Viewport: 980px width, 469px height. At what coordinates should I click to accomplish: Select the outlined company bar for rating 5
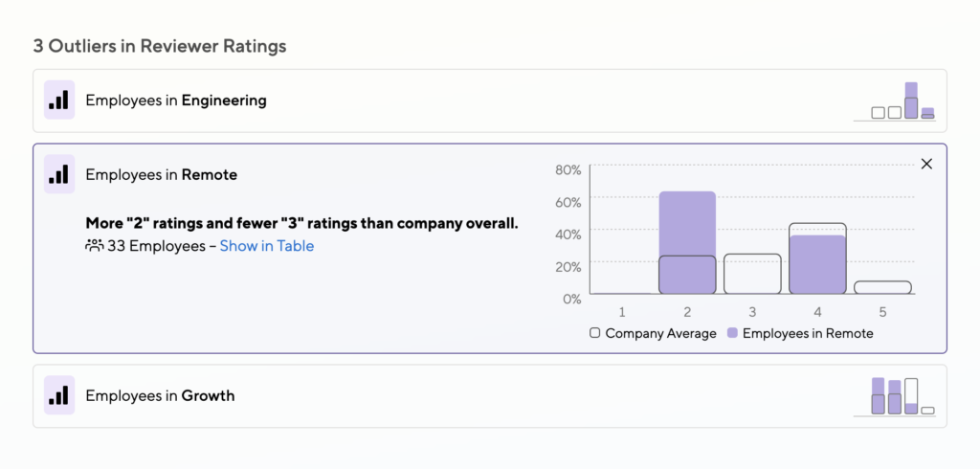point(882,288)
